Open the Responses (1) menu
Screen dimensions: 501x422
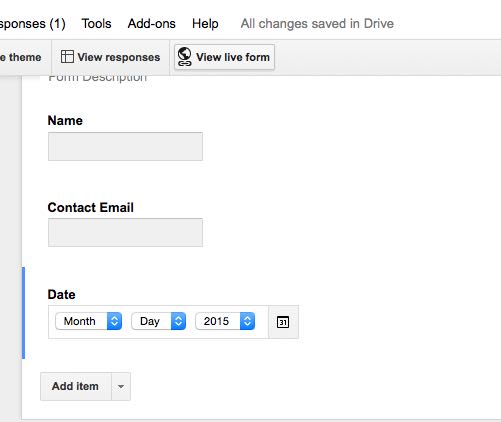point(33,24)
